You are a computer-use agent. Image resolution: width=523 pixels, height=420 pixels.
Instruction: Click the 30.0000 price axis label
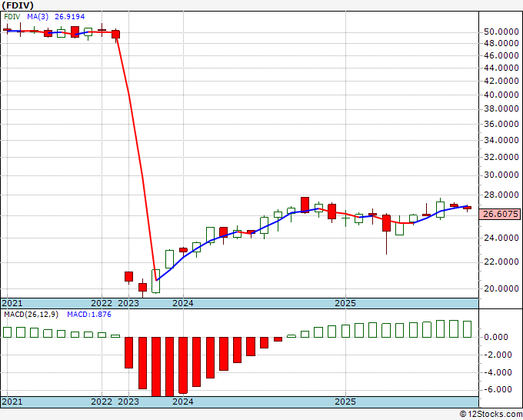[x=501, y=175]
